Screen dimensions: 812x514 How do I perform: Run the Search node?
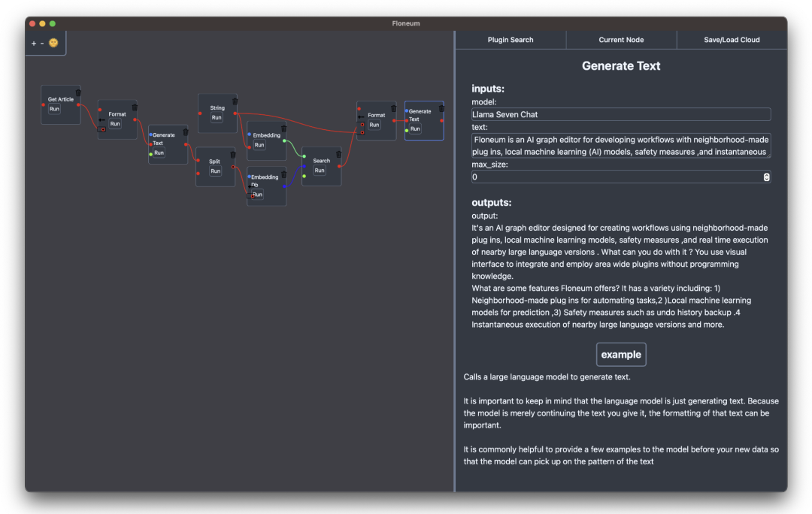click(x=320, y=171)
